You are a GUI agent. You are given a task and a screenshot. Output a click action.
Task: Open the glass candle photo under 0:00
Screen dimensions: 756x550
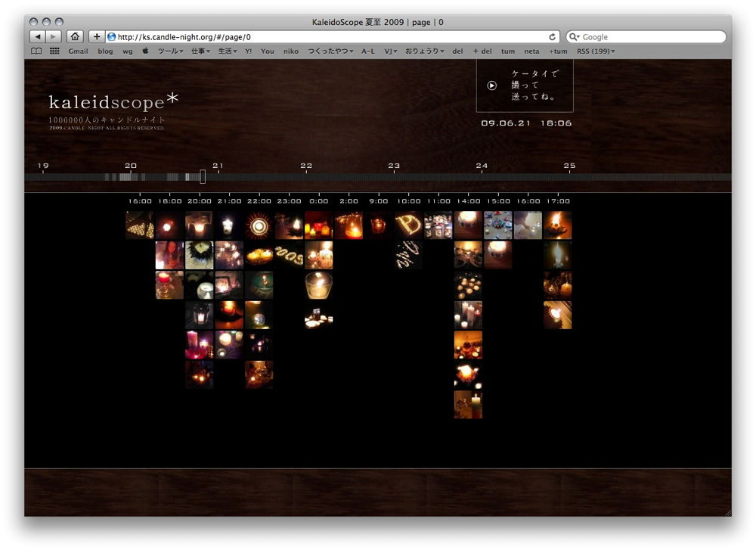(319, 285)
